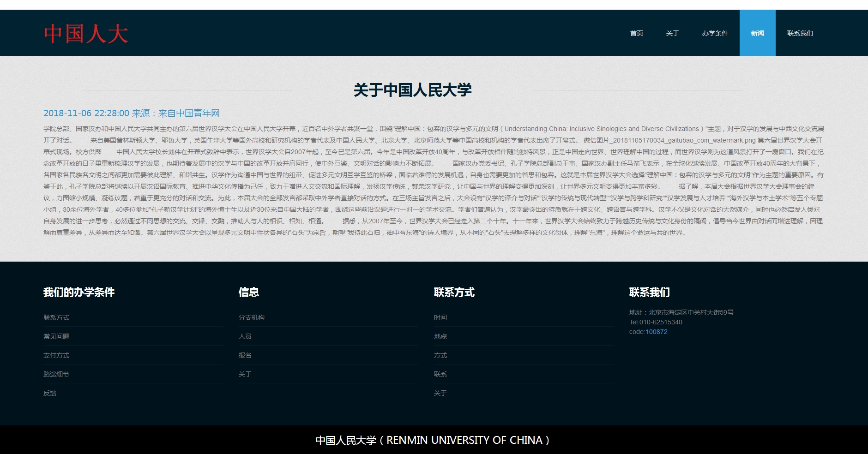Viewport: 868px width, 454px height.
Task: Click the postal code 100872 link
Action: point(656,332)
